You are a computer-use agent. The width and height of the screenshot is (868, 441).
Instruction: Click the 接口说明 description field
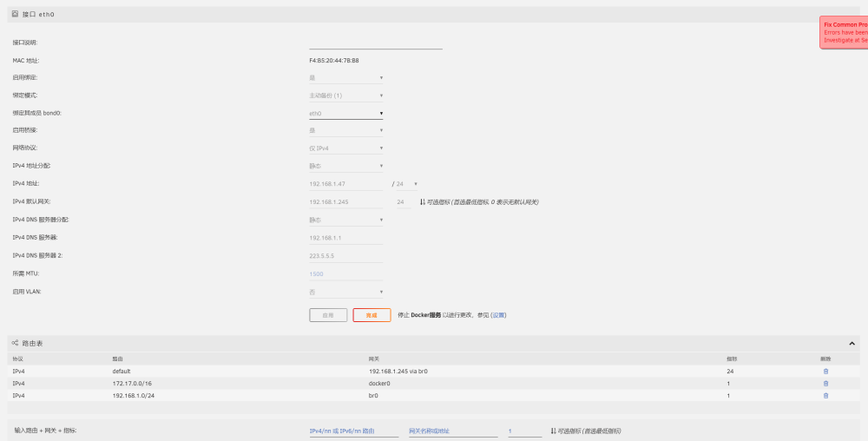click(376, 43)
